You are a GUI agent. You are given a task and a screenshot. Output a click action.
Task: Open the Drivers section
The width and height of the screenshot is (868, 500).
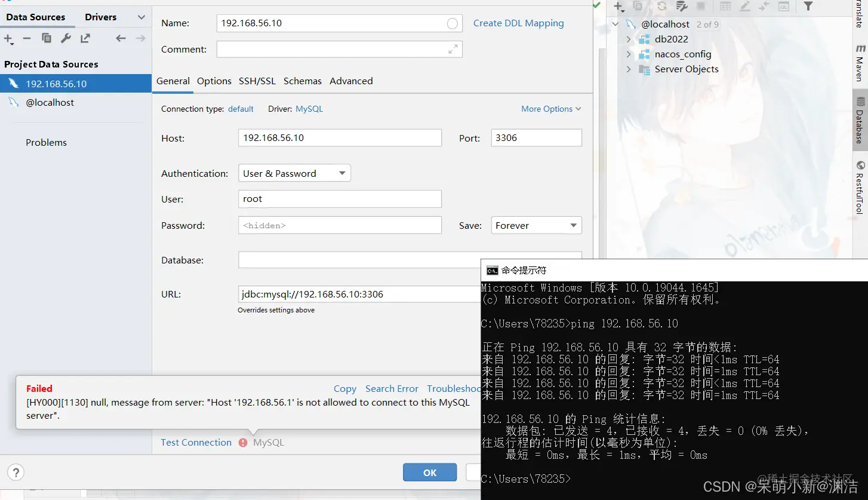[x=100, y=17]
